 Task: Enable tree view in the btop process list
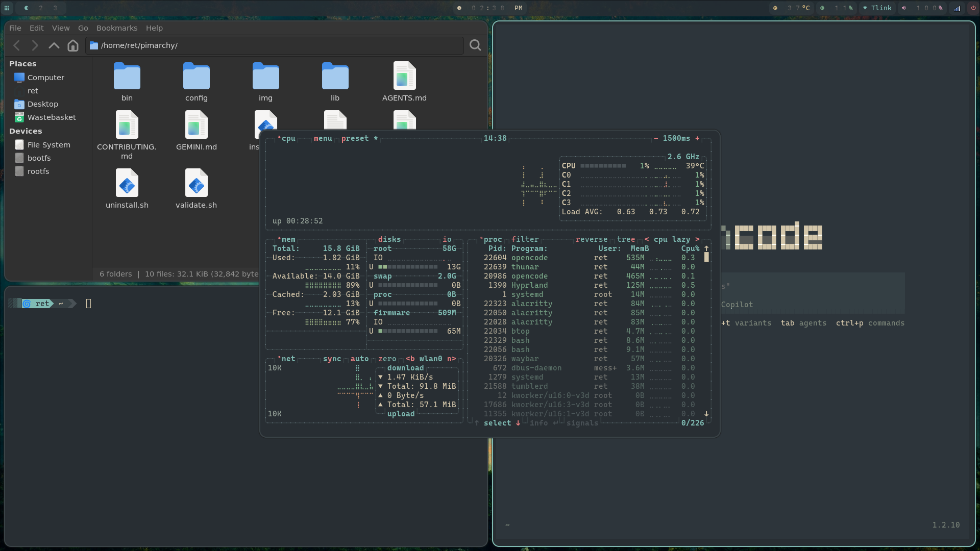click(x=626, y=239)
